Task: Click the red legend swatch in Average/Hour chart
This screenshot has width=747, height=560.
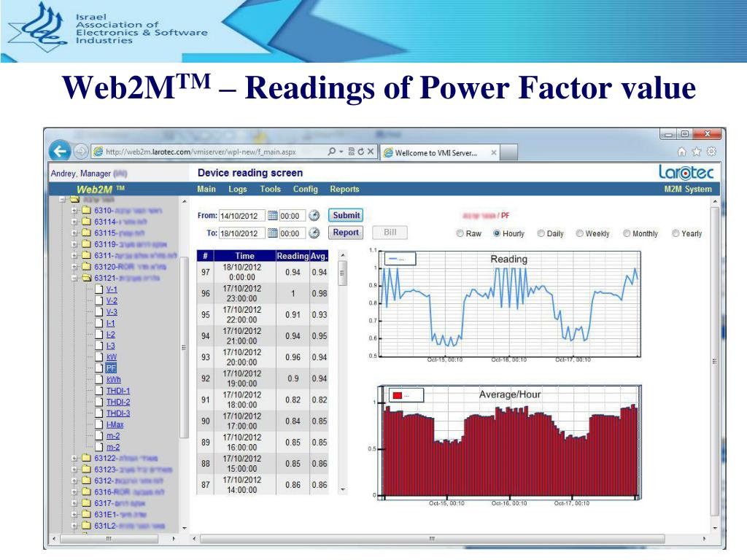Action: point(397,395)
